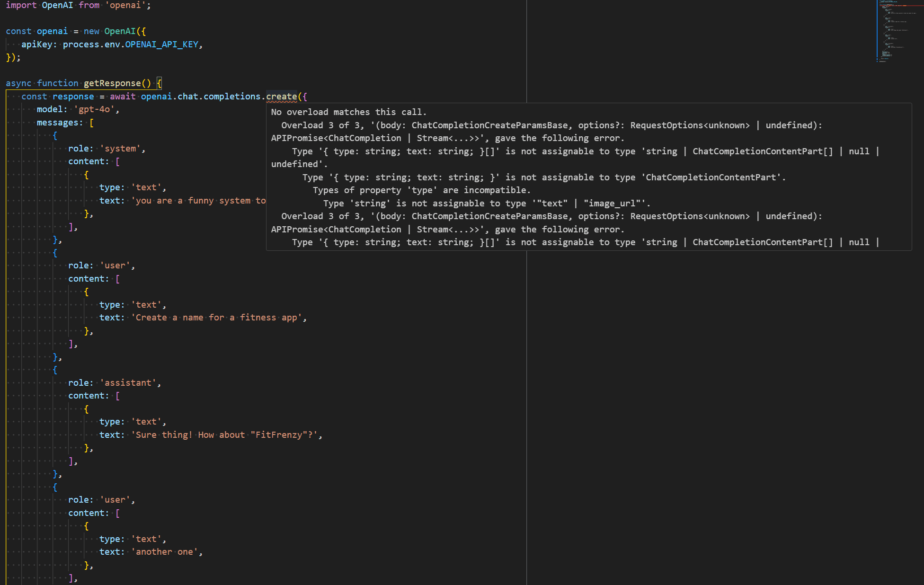
Task: Click OPENAI_API_KEY environment variable
Action: [x=161, y=44]
